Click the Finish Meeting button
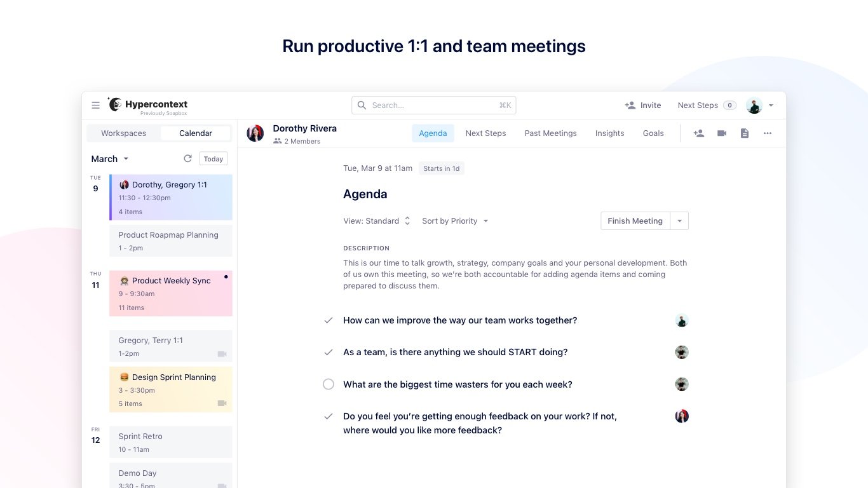 tap(635, 221)
